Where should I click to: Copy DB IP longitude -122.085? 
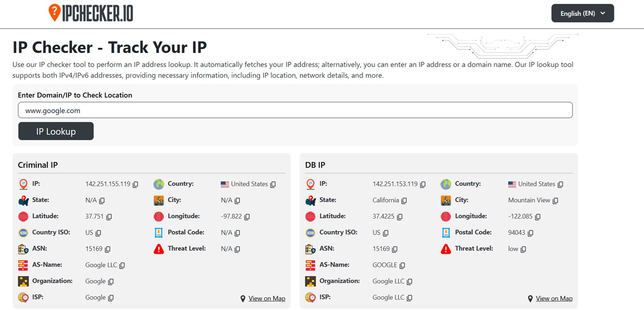pyautogui.click(x=538, y=217)
